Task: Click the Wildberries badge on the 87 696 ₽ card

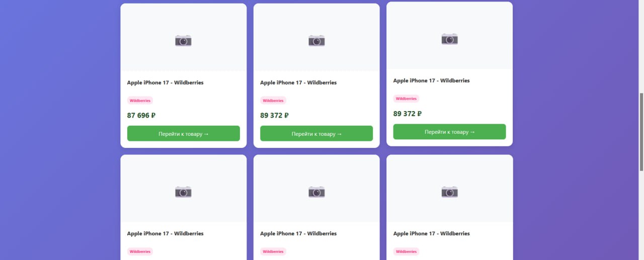Action: pyautogui.click(x=140, y=101)
